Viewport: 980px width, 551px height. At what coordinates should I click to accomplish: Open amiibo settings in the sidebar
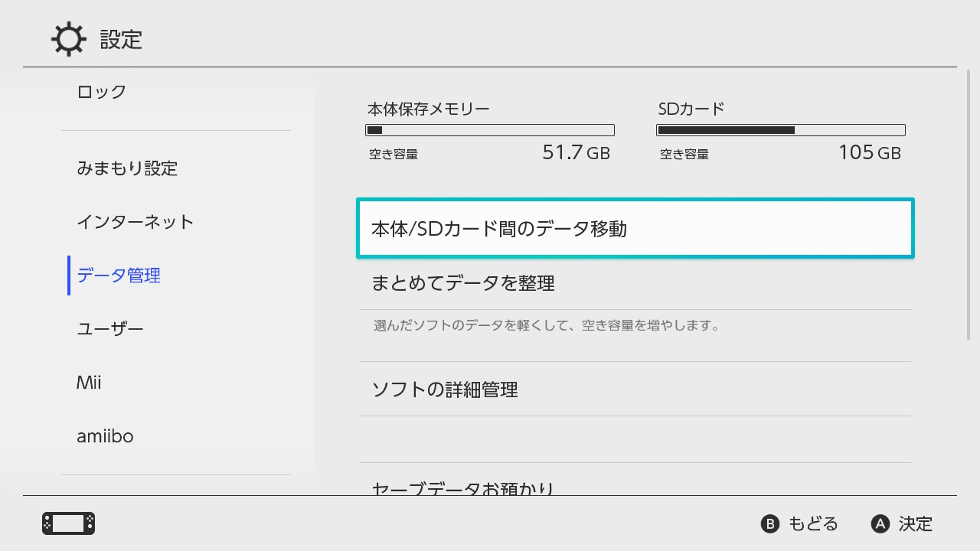105,436
